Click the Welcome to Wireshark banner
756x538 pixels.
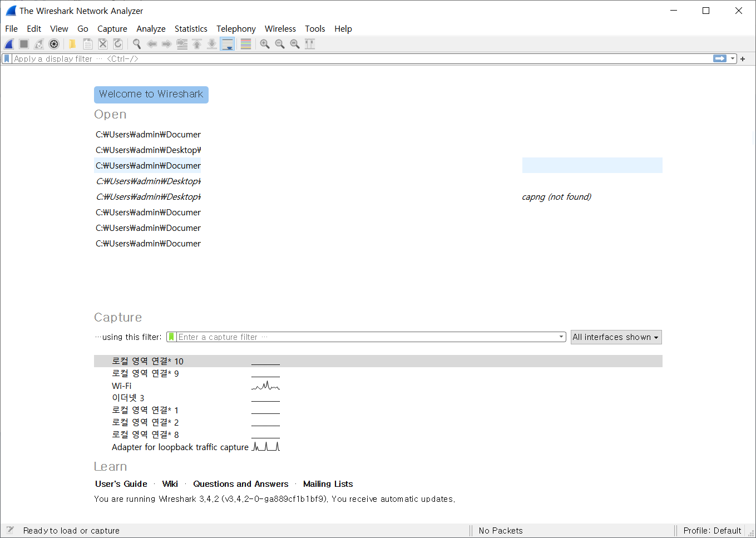pos(151,95)
